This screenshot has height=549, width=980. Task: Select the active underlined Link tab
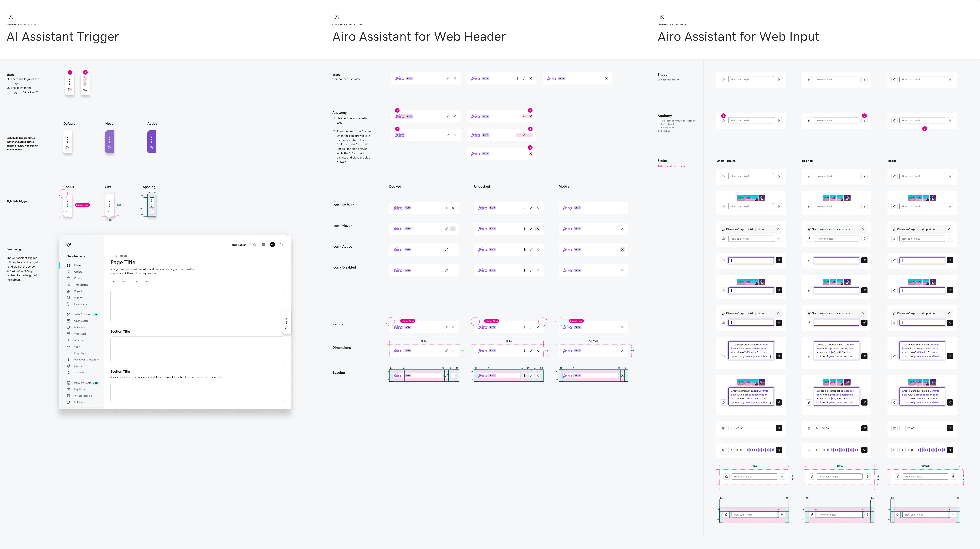coord(113,282)
